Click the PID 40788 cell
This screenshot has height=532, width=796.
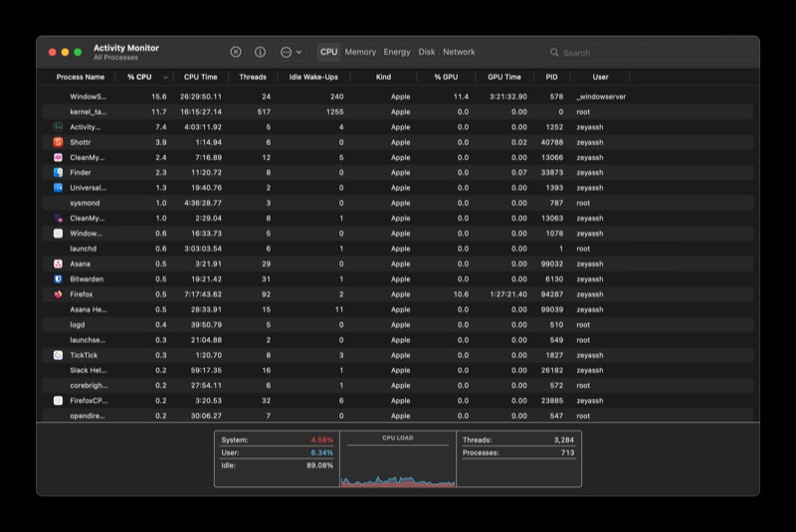552,142
